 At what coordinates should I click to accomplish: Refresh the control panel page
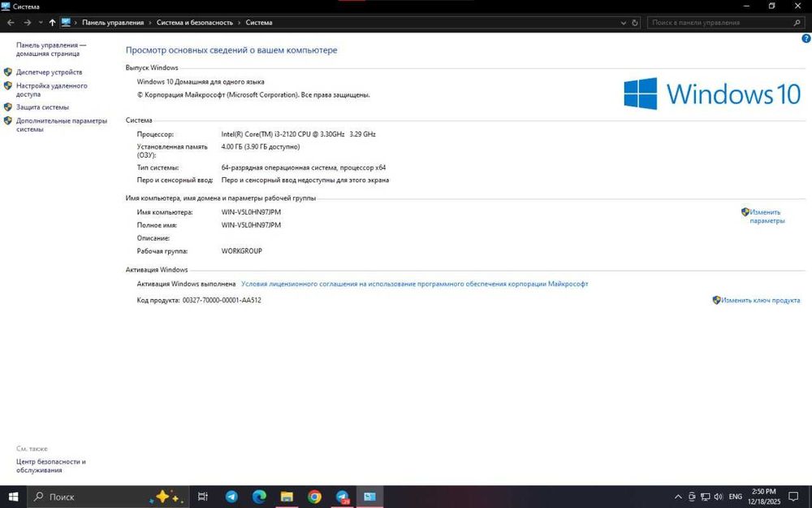[x=635, y=23]
